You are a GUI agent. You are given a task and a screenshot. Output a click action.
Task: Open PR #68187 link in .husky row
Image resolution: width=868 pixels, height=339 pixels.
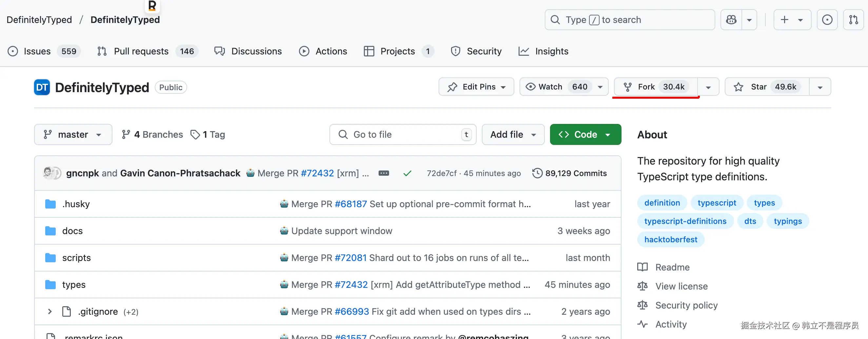pos(351,204)
